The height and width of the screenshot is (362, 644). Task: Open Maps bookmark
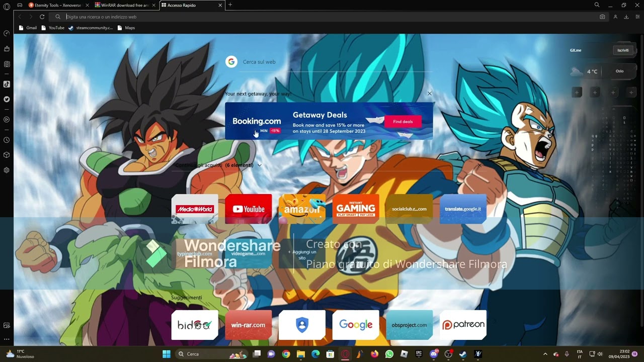click(x=126, y=28)
